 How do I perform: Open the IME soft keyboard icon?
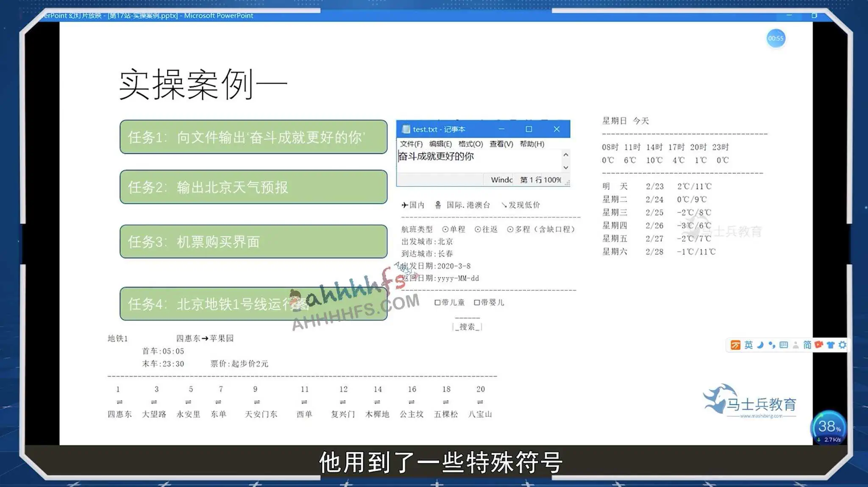[784, 345]
